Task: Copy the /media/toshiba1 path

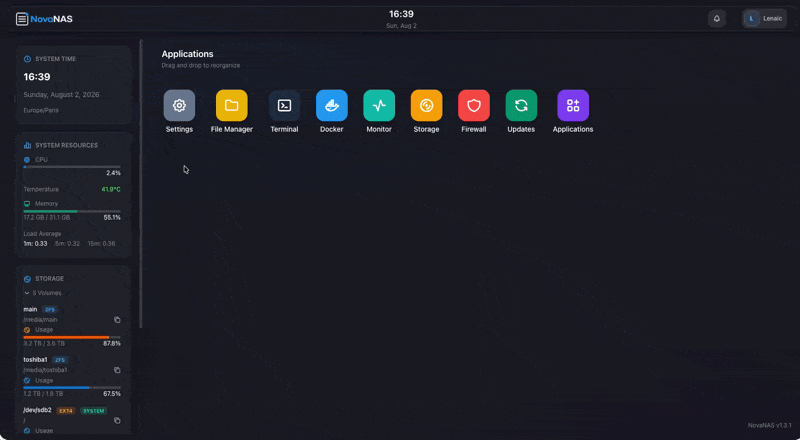Action: pyautogui.click(x=117, y=370)
